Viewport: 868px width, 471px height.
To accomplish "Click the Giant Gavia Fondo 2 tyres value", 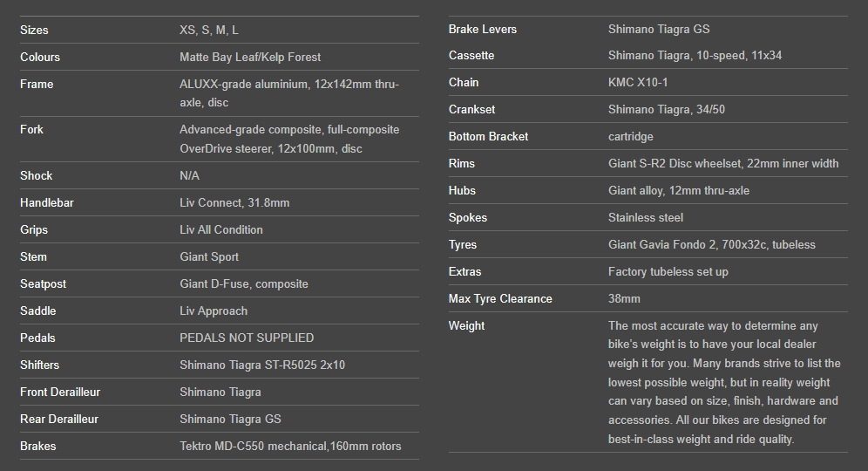I will [x=712, y=244].
